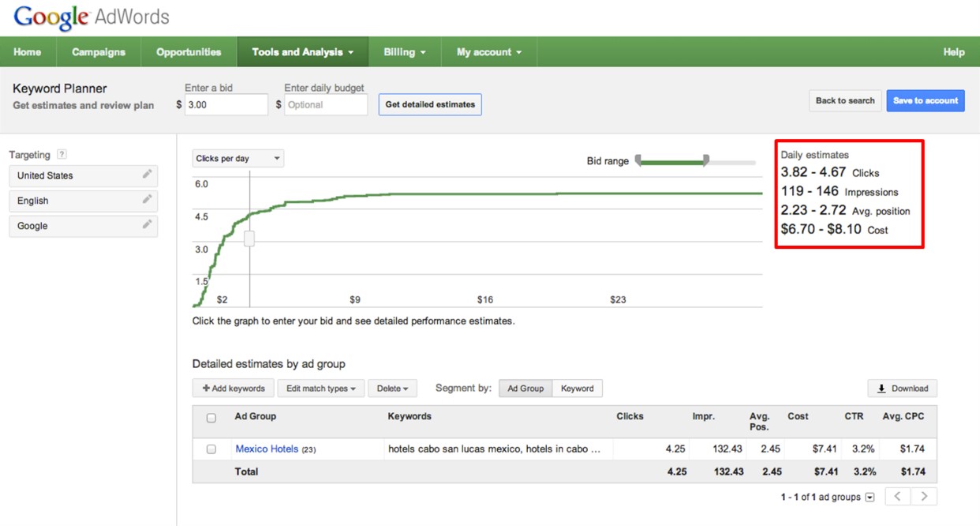Click the $9 label on graph axis
Viewport: 980px width, 526px height.
(355, 300)
